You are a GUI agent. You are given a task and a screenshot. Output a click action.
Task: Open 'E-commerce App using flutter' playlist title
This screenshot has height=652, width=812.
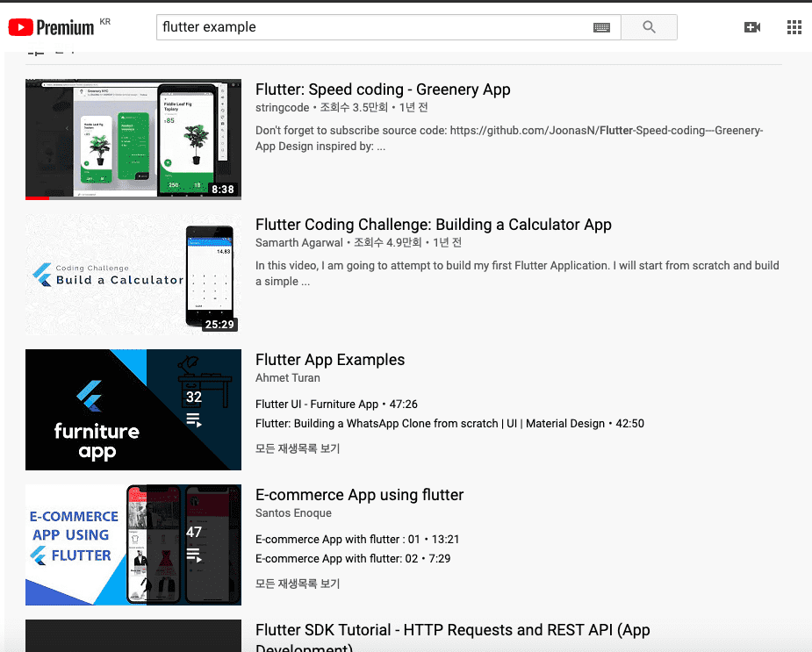pyautogui.click(x=359, y=495)
